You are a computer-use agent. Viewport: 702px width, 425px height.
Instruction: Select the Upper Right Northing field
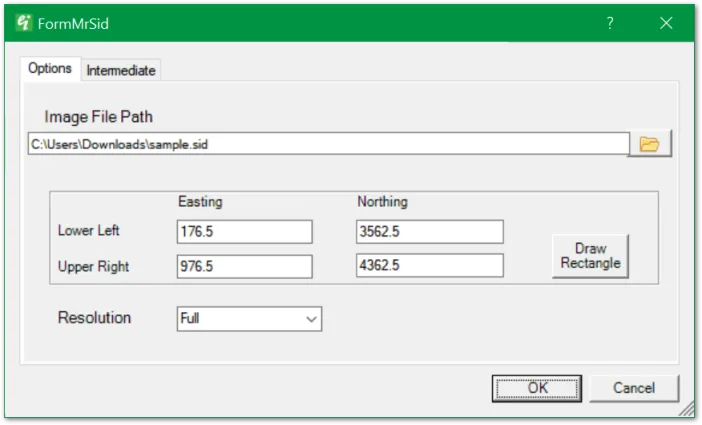[x=429, y=267]
